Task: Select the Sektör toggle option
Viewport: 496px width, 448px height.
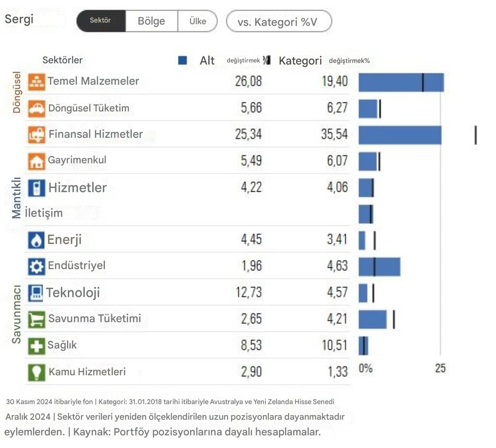Action: click(101, 21)
